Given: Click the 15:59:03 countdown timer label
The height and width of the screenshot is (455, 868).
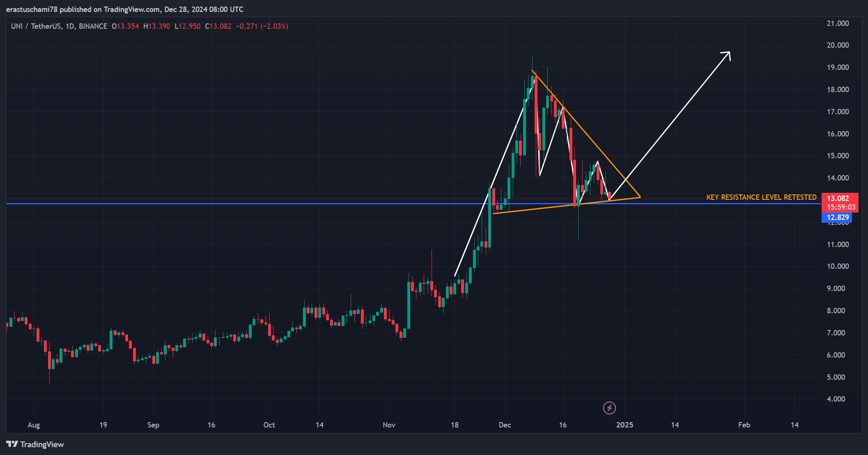Looking at the screenshot, I should tap(841, 207).
